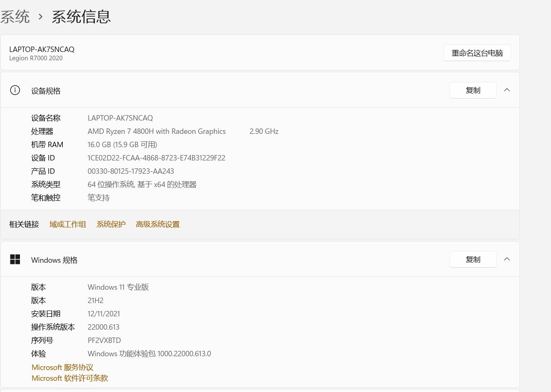
Task: Open the 域或工作组 link
Action: pyautogui.click(x=68, y=224)
